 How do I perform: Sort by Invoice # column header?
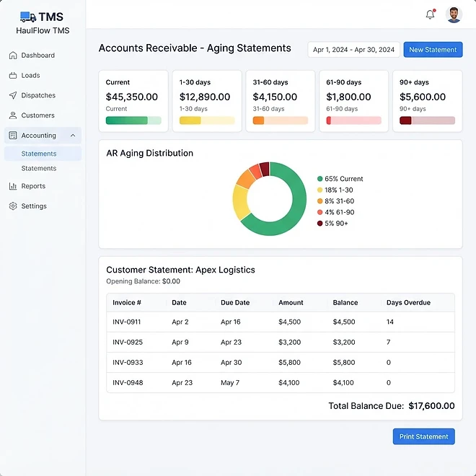127,303
